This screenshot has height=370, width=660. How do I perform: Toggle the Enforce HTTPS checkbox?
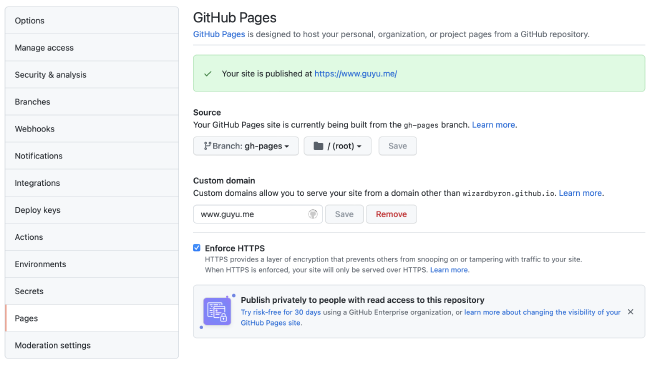(x=197, y=248)
